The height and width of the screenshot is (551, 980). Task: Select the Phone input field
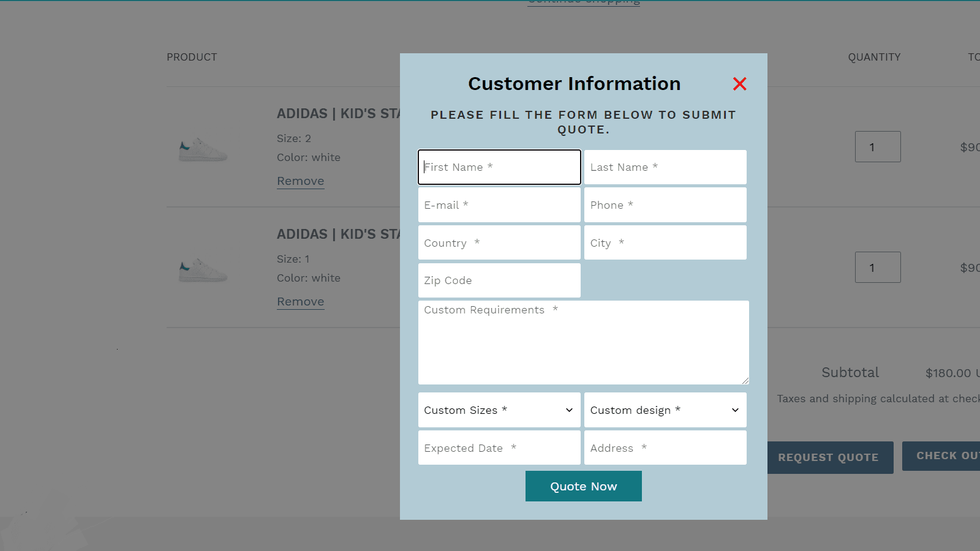(x=665, y=204)
